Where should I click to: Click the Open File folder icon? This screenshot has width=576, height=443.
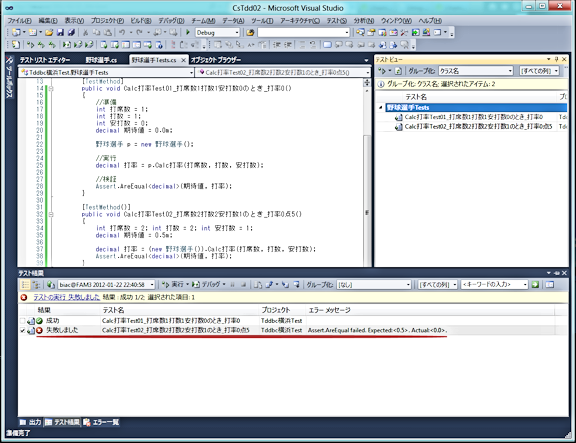pos(49,32)
